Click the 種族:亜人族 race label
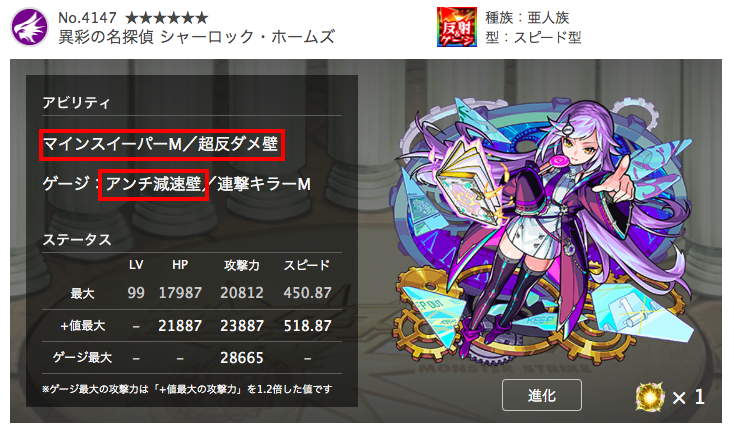This screenshot has height=432, width=734. [x=528, y=18]
